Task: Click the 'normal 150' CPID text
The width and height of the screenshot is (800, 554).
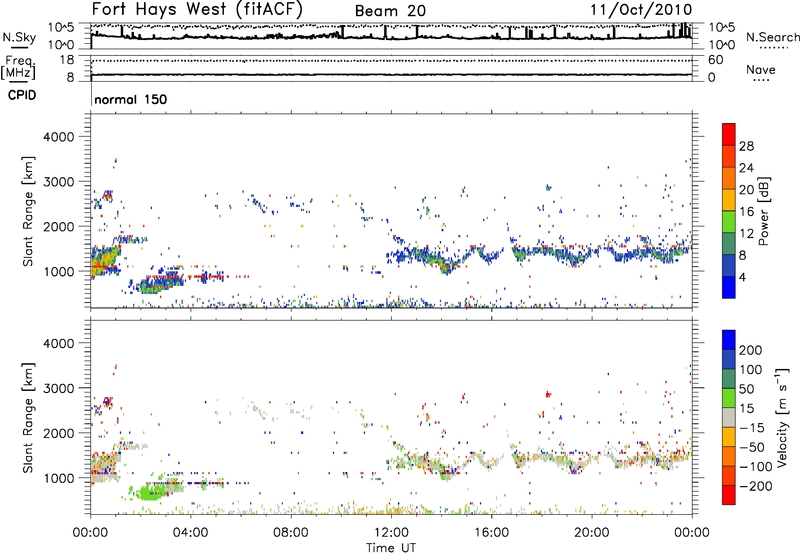Action: (131, 99)
